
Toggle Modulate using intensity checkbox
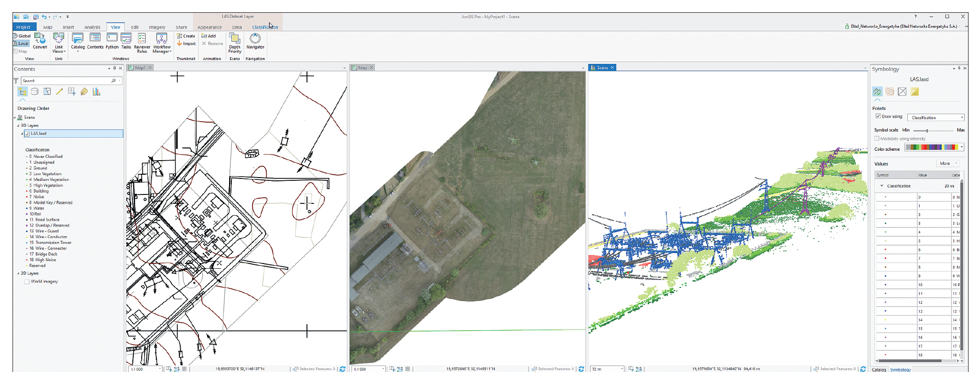tap(877, 139)
